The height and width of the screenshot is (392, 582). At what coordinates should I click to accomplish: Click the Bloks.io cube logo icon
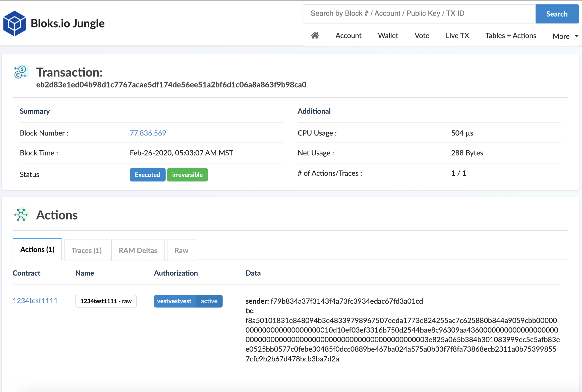14,23
